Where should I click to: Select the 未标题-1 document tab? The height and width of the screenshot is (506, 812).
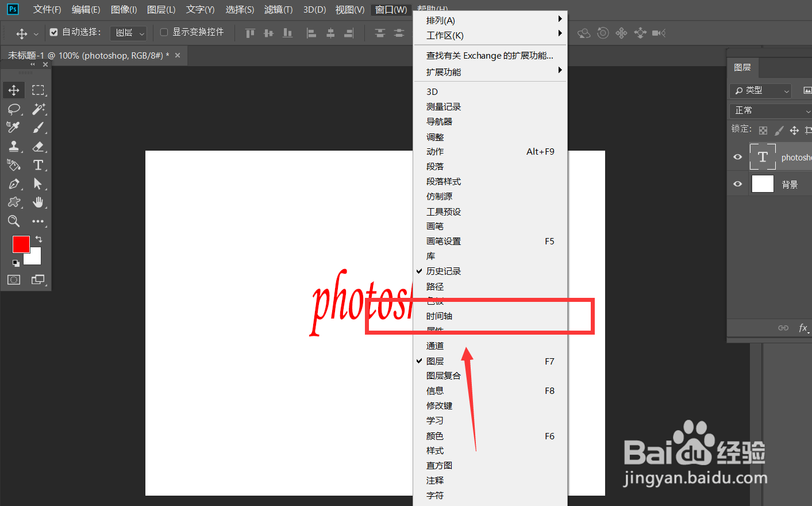(x=88, y=56)
